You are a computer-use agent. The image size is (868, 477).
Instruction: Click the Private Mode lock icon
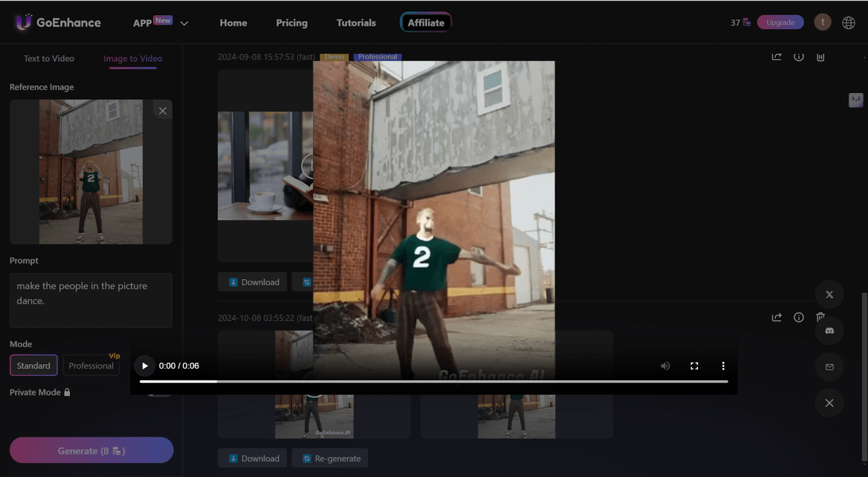pyautogui.click(x=67, y=392)
